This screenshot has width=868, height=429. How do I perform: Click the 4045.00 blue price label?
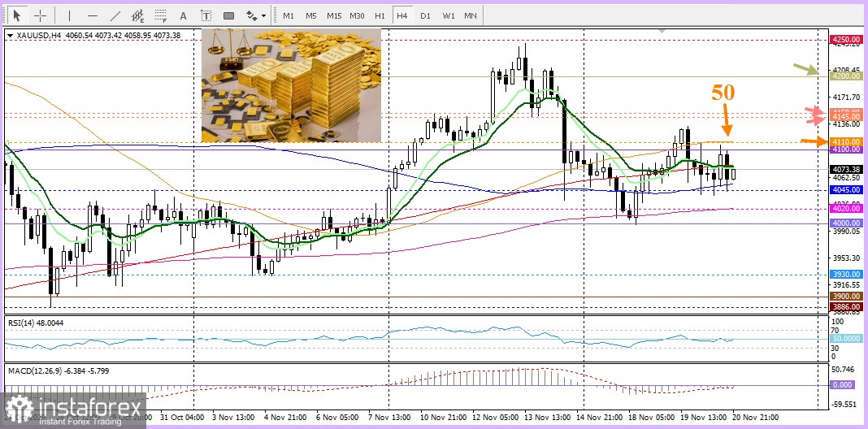pyautogui.click(x=846, y=190)
